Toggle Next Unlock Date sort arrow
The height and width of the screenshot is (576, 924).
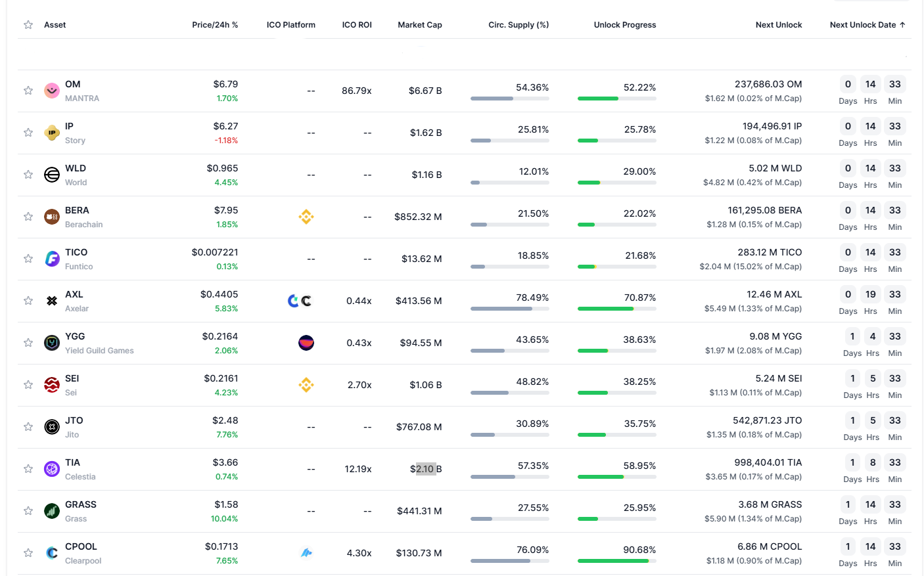902,25
